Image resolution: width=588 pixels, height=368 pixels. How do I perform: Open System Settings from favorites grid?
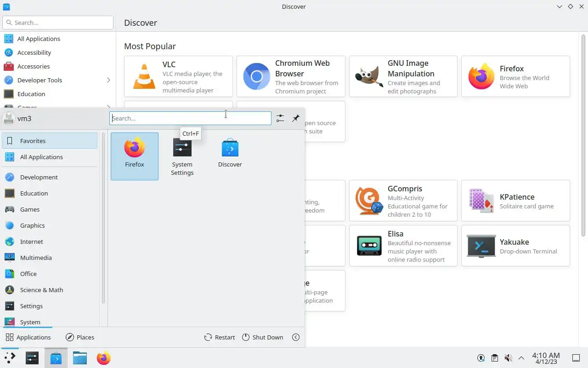point(182,156)
